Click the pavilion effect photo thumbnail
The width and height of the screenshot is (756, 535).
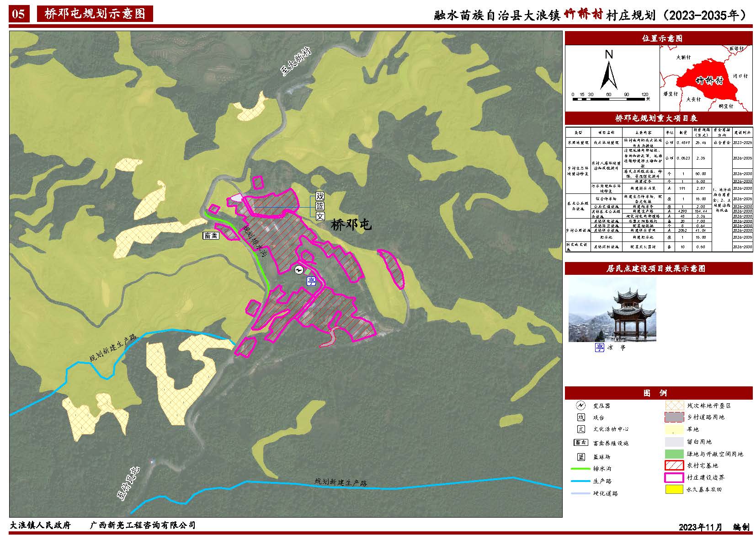[x=612, y=309]
